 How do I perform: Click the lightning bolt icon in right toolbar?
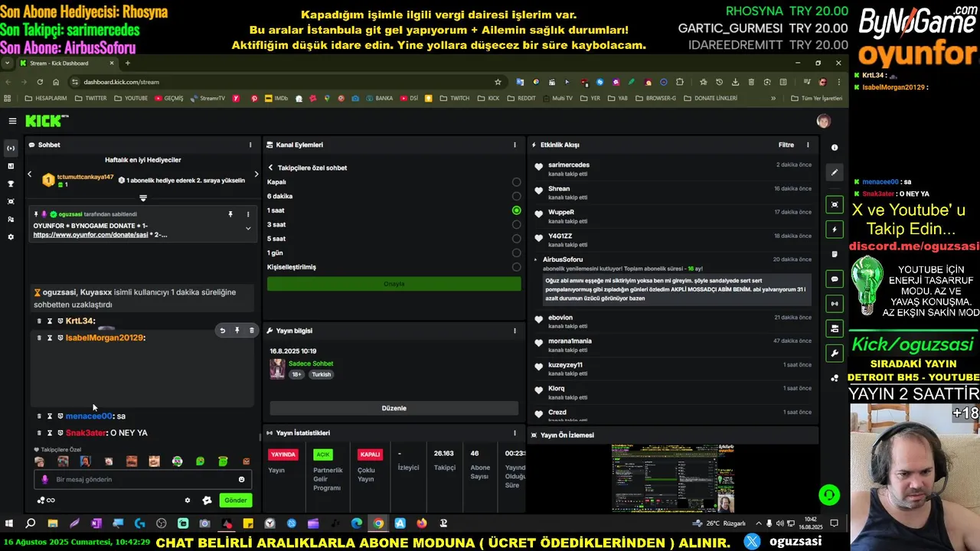[x=835, y=230]
